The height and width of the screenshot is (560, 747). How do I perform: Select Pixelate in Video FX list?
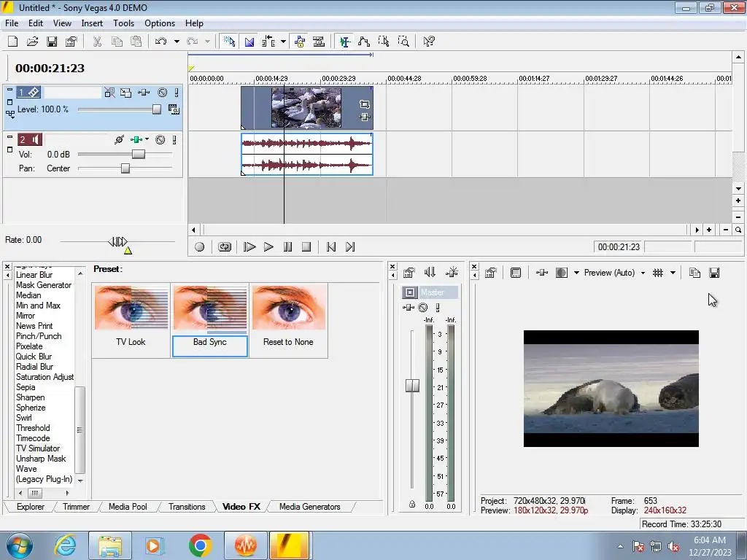pyautogui.click(x=29, y=346)
